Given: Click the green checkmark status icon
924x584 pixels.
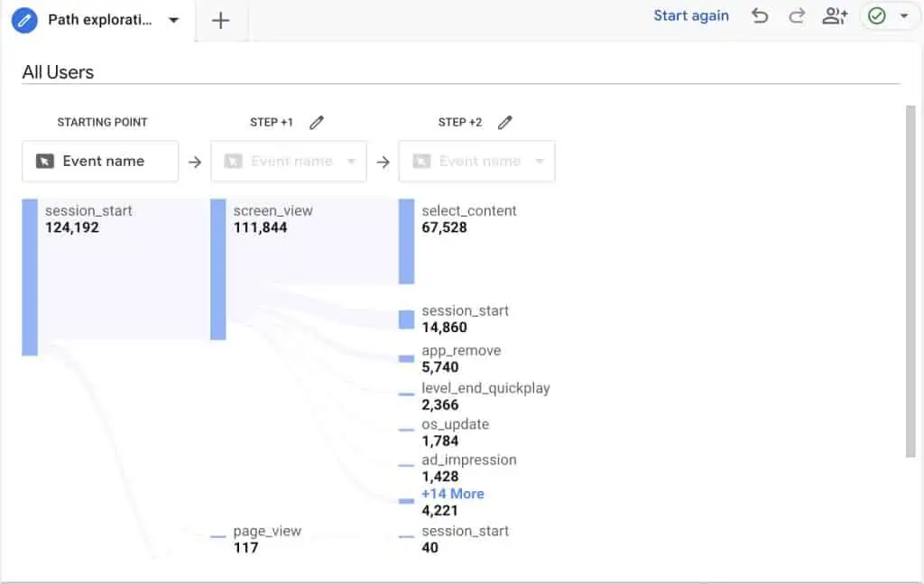Looking at the screenshot, I should click(x=876, y=16).
